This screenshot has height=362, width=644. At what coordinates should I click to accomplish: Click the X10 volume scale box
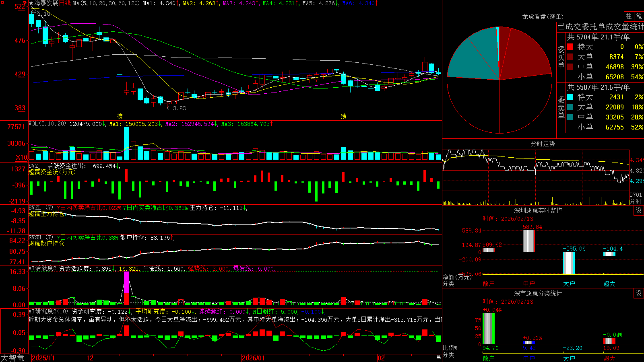click(21, 157)
